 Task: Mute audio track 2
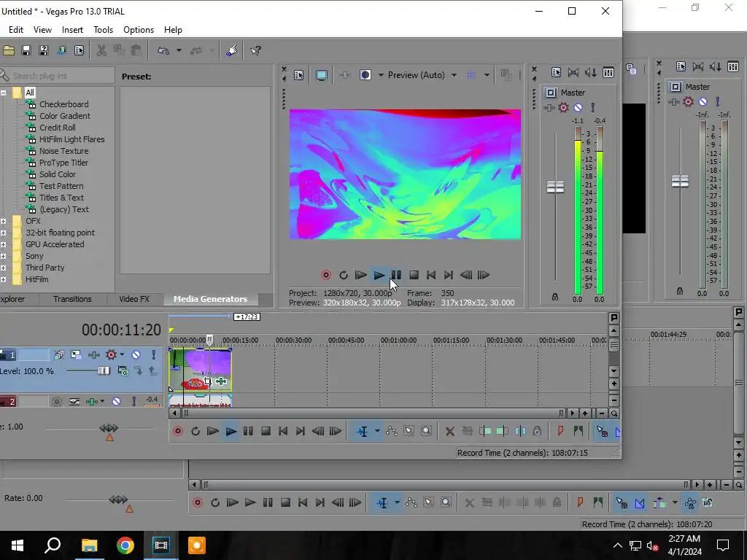(116, 401)
